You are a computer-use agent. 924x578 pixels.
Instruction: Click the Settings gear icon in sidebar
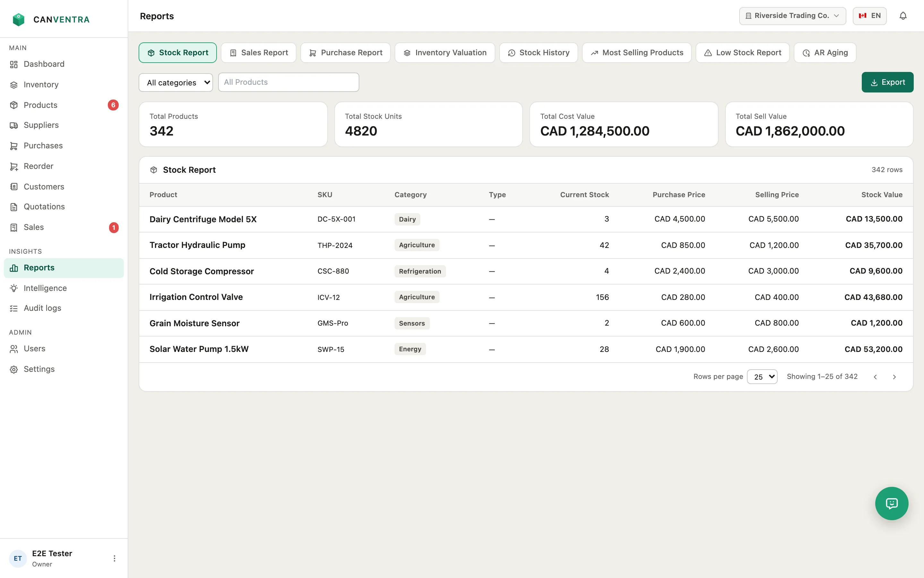(14, 369)
